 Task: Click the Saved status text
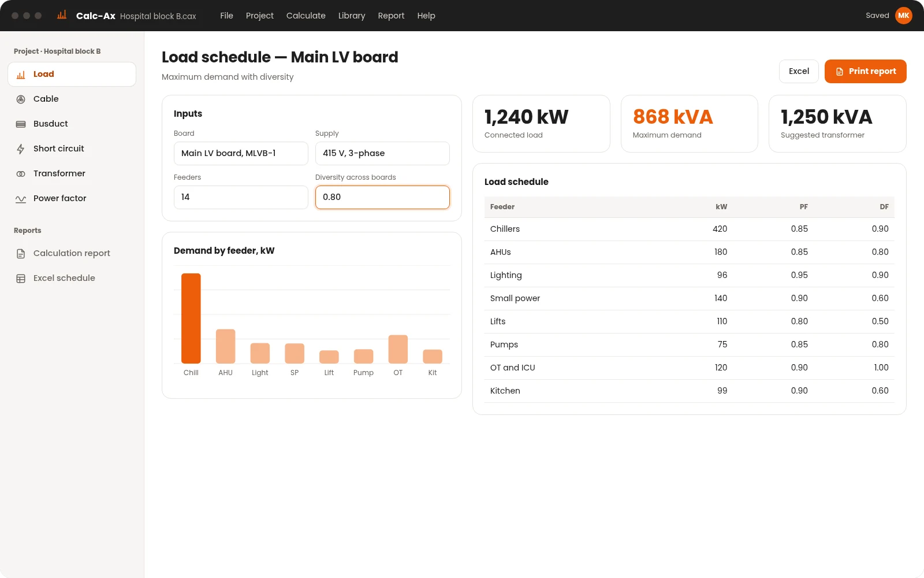pyautogui.click(x=877, y=16)
